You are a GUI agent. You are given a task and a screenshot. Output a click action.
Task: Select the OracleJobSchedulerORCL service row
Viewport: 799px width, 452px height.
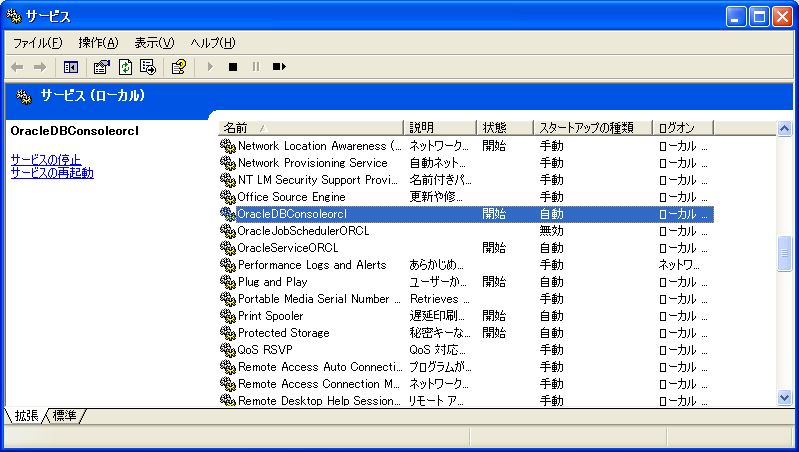pos(303,231)
